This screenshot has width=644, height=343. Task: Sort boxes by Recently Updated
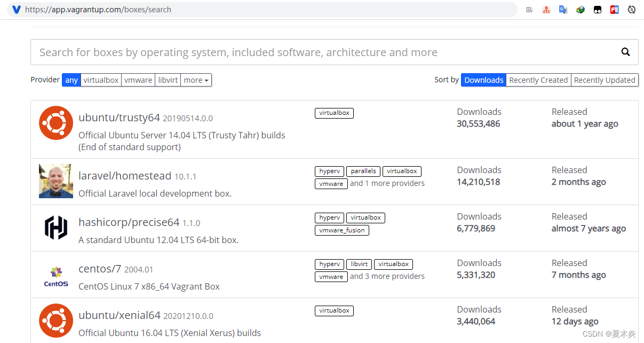point(605,80)
